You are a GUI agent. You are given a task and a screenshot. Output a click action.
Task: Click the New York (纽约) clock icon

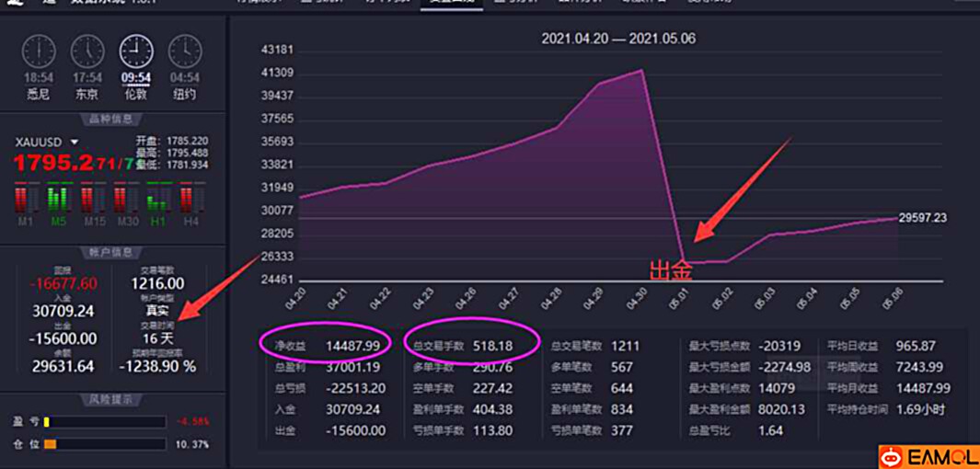[185, 51]
